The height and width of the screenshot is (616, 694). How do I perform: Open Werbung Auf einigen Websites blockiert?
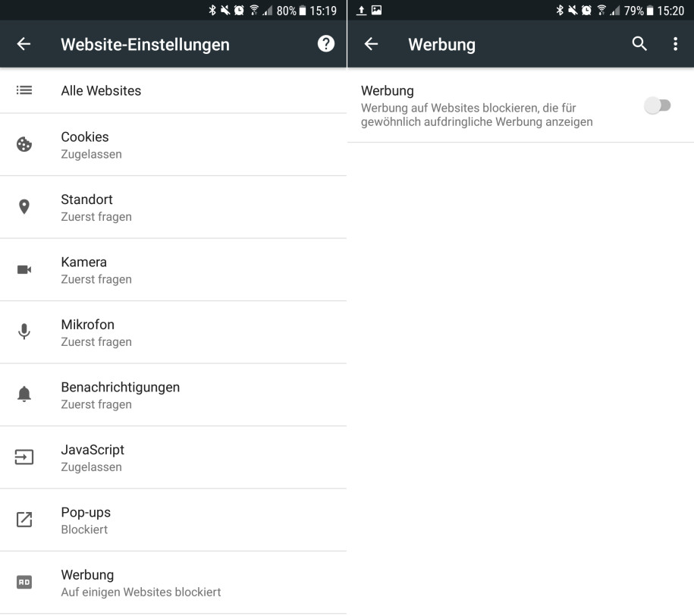tap(173, 583)
